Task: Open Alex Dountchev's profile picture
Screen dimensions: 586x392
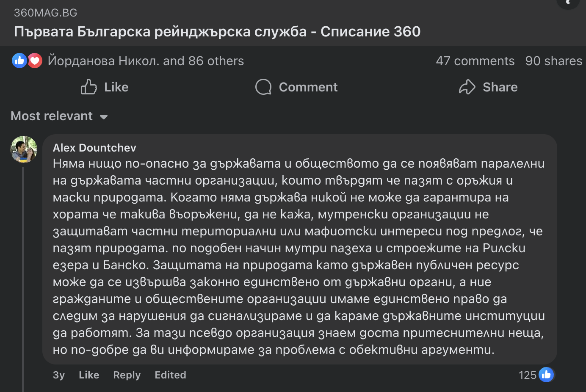Action: [24, 149]
